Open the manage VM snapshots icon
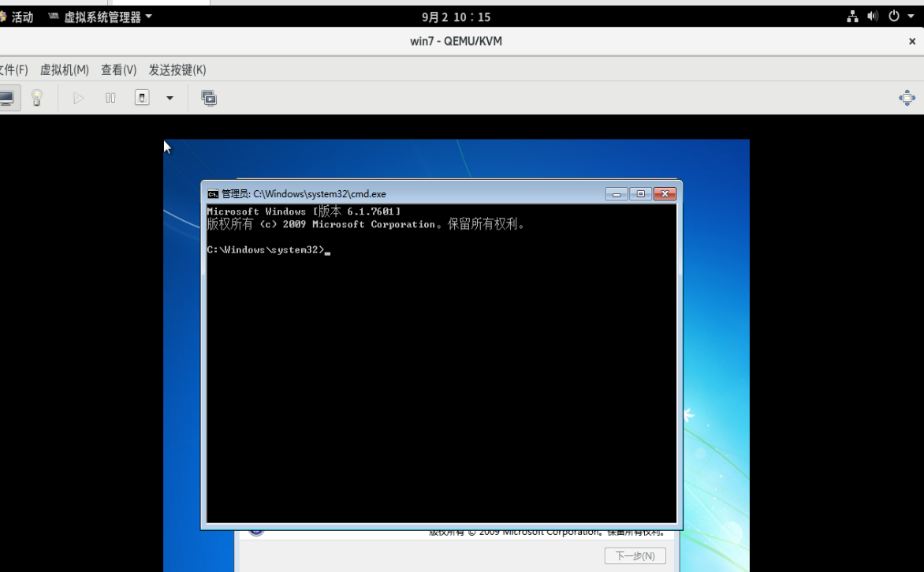 tap(209, 98)
